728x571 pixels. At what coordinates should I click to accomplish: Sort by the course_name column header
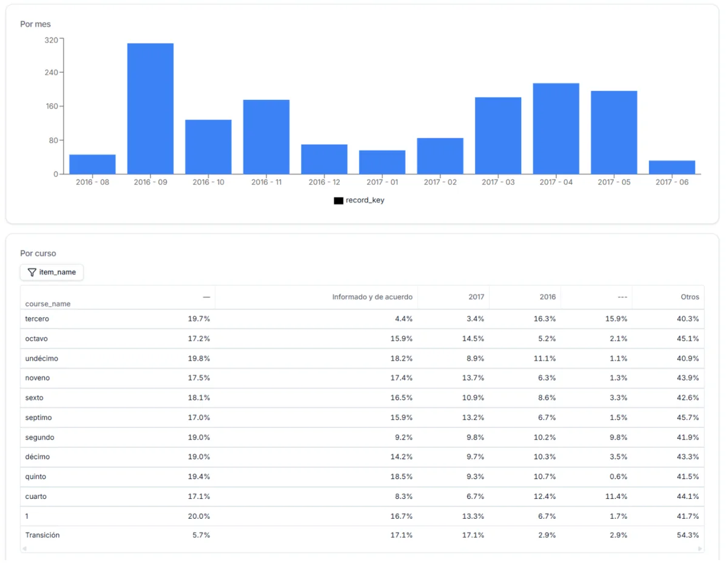pyautogui.click(x=48, y=304)
